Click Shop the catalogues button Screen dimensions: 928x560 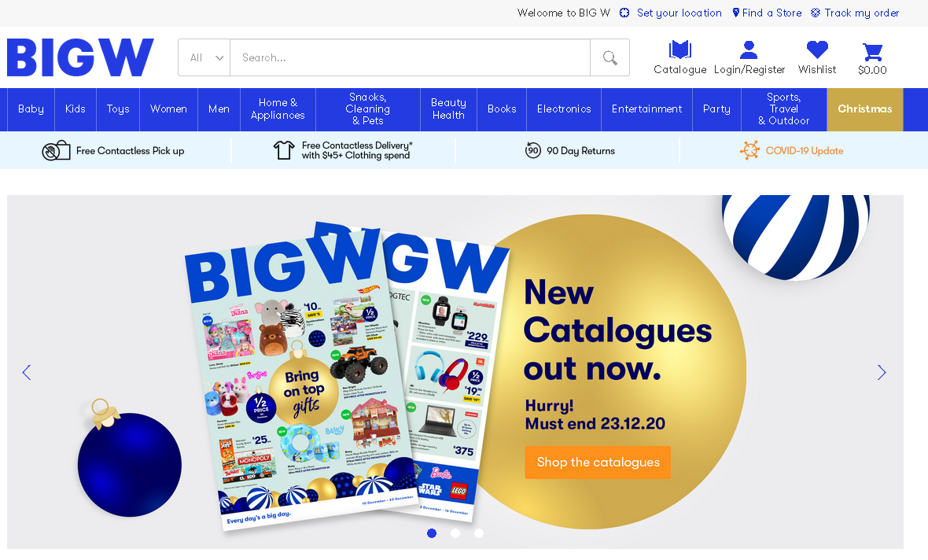click(598, 462)
